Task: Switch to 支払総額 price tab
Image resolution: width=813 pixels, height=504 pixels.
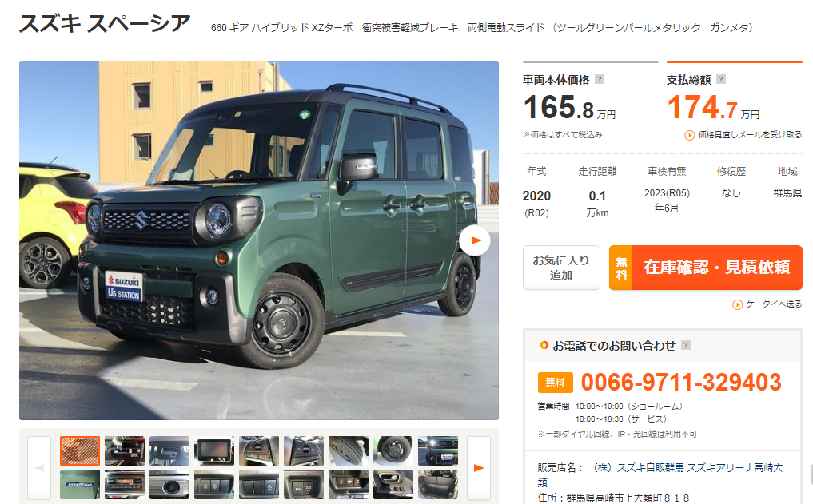Action: click(734, 80)
